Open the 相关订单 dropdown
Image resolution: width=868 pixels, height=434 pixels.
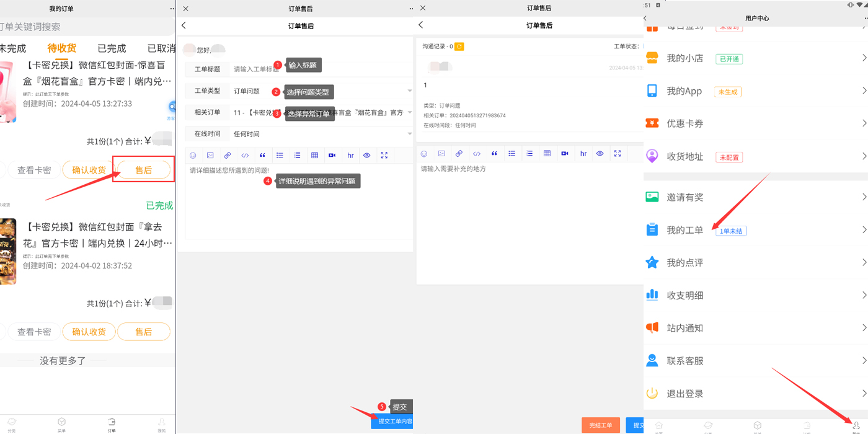point(322,113)
